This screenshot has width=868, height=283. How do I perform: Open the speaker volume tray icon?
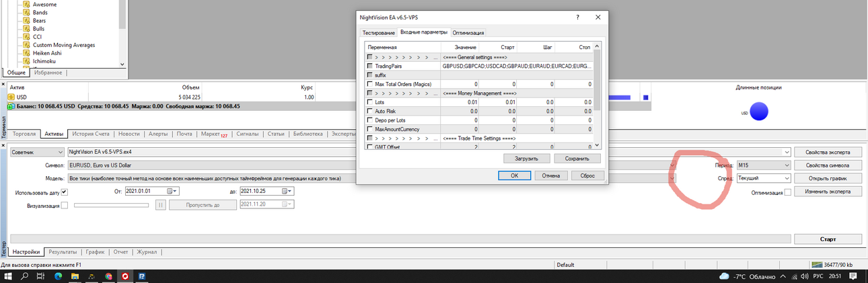point(803,276)
